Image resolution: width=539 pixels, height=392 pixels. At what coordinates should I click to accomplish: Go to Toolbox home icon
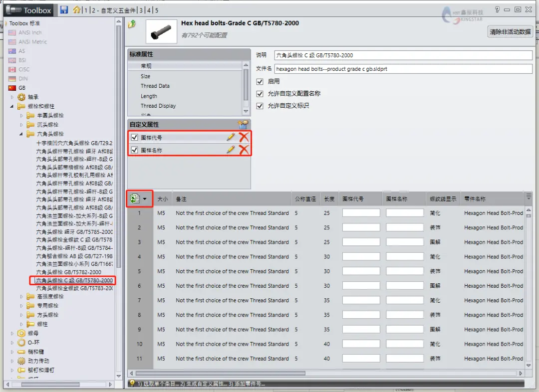(x=77, y=9)
